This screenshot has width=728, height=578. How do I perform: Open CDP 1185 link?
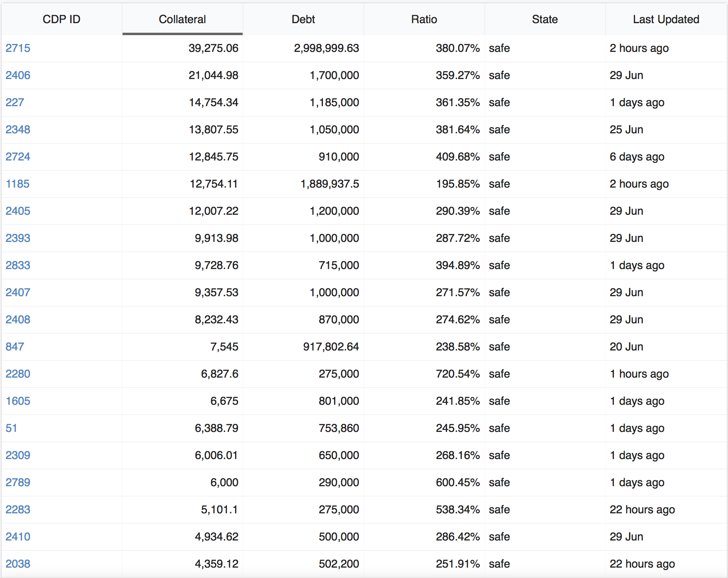(x=18, y=184)
